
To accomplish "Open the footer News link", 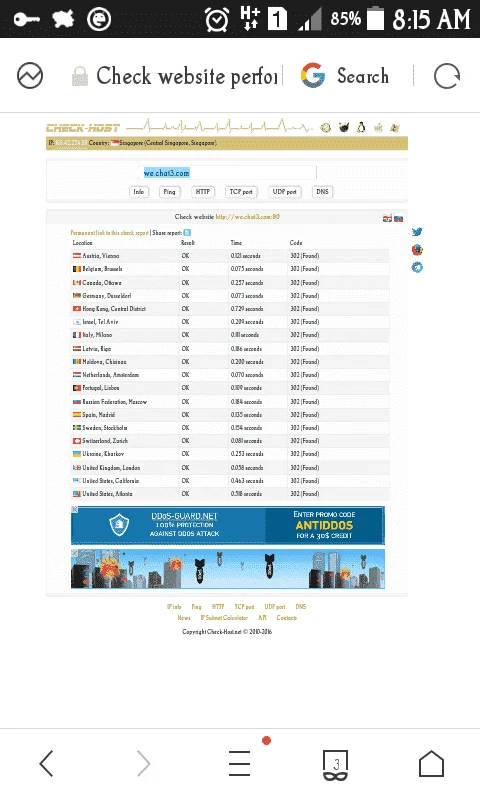I will [x=184, y=618].
